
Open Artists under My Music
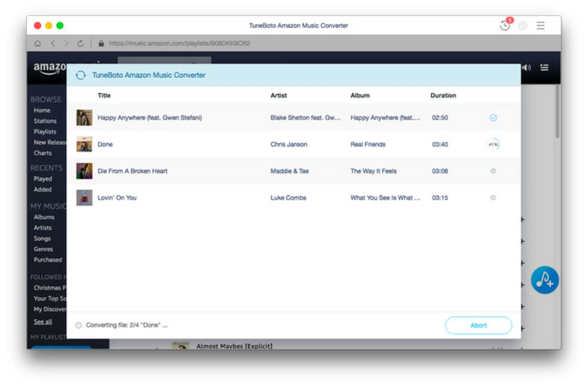43,227
